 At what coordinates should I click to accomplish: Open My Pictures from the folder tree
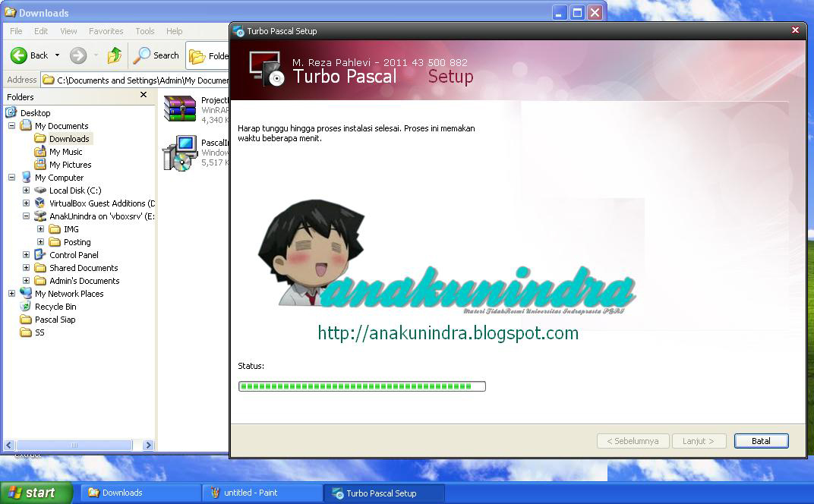[71, 165]
